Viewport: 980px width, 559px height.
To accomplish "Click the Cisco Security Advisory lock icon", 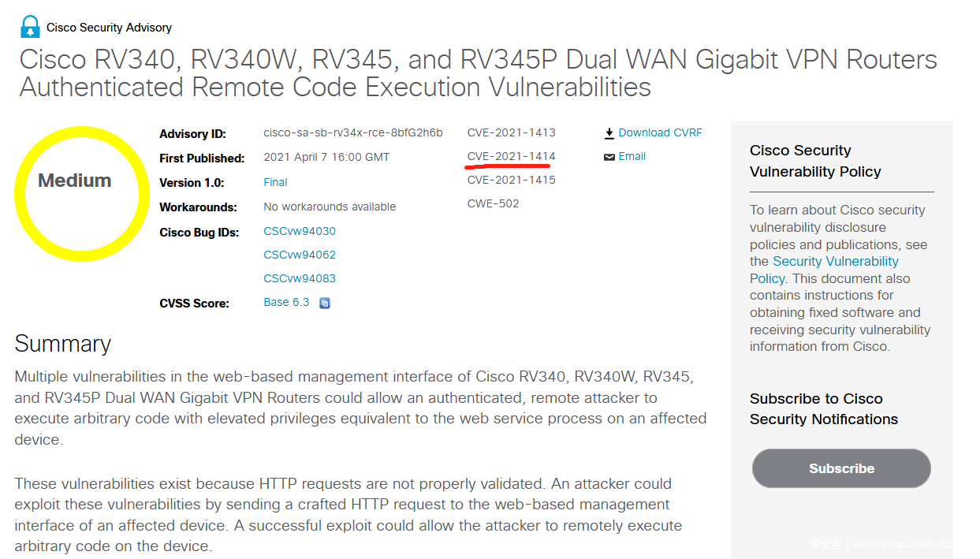I will coord(30,27).
